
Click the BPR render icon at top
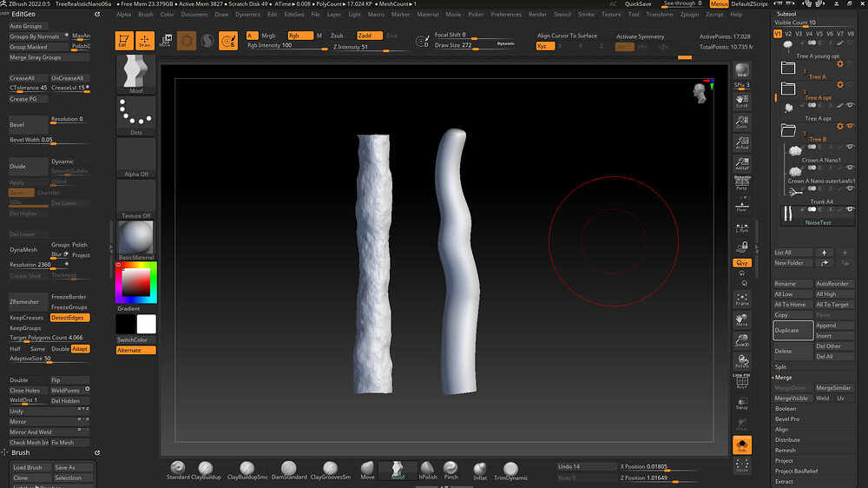[742, 70]
